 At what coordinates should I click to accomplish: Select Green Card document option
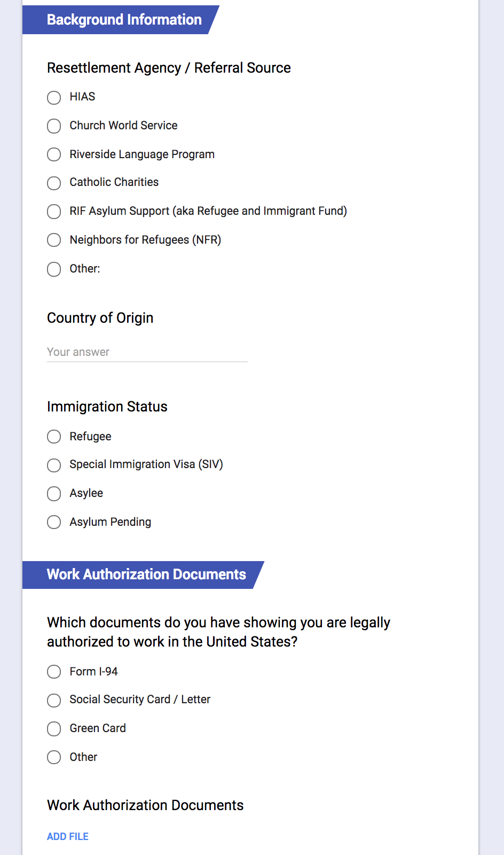pyautogui.click(x=54, y=729)
